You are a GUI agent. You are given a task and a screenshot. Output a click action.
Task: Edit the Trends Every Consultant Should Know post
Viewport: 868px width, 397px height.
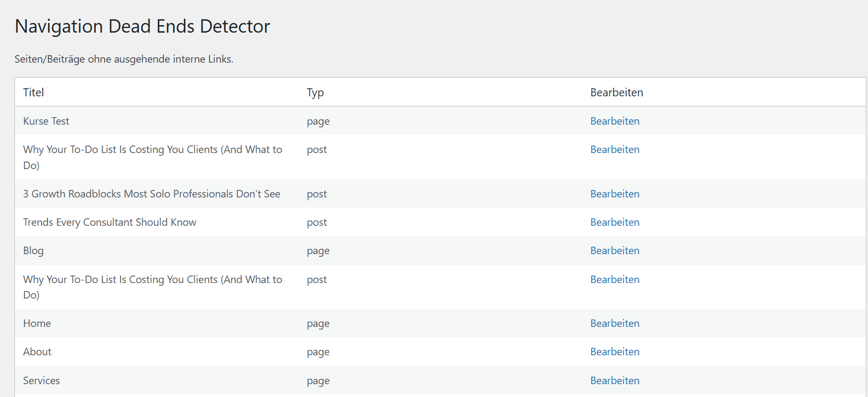point(615,222)
